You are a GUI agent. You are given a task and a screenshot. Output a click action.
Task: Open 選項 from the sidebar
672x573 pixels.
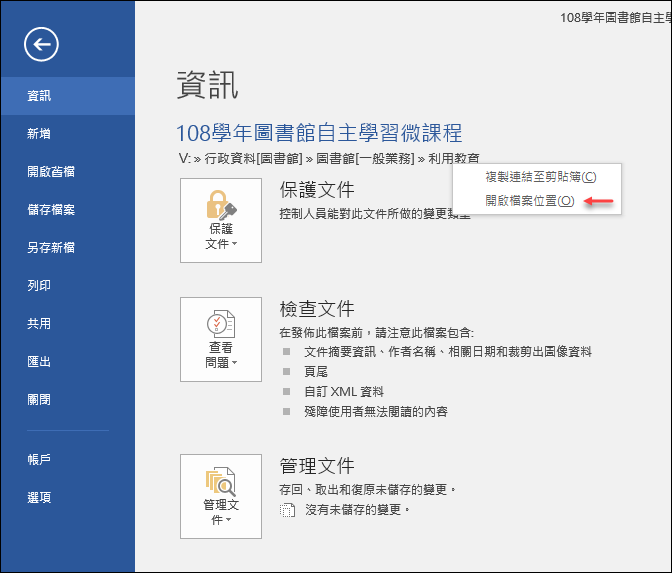[68, 498]
